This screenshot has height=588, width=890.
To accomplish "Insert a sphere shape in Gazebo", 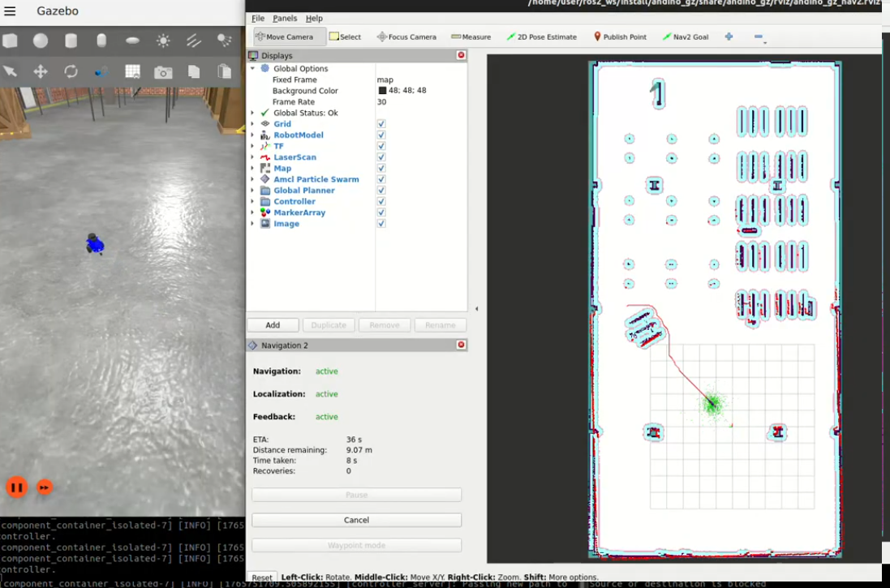I will pyautogui.click(x=40, y=41).
